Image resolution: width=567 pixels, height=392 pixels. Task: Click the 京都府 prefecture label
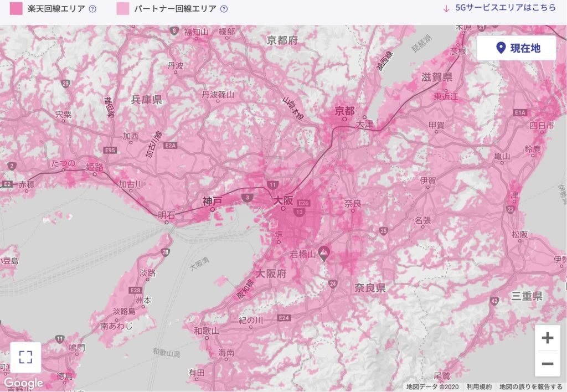(282, 40)
